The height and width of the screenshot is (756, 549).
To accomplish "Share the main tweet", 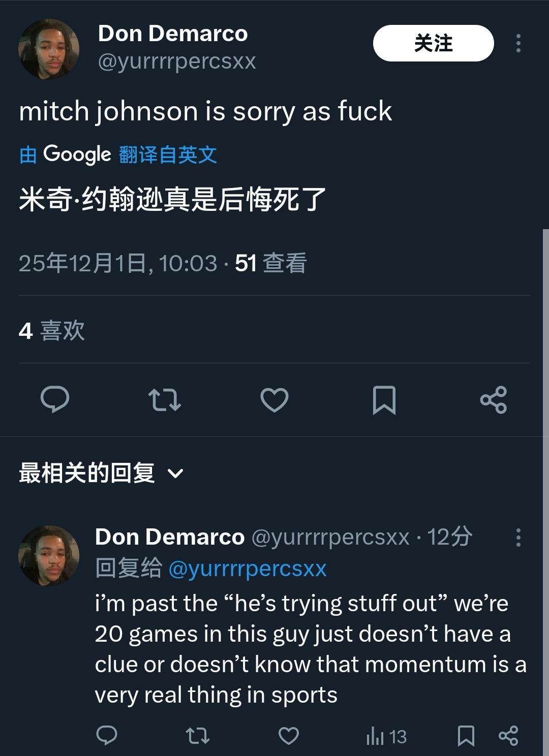I will click(494, 399).
